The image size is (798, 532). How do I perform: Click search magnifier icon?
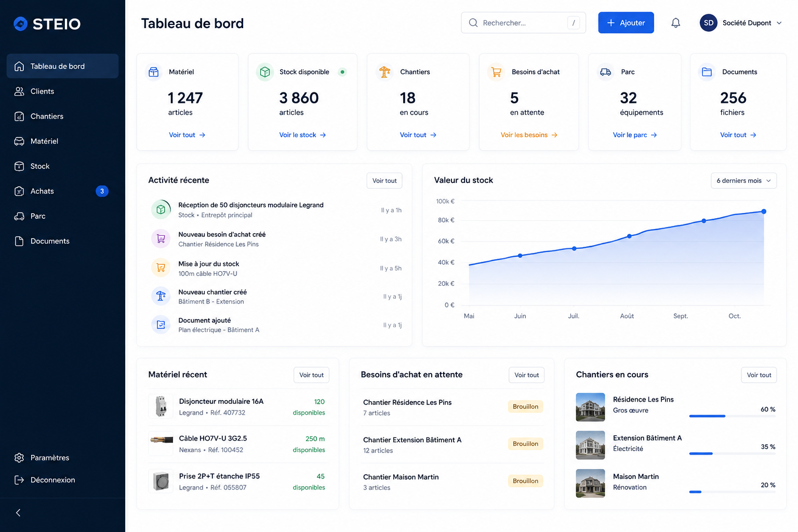click(x=473, y=23)
